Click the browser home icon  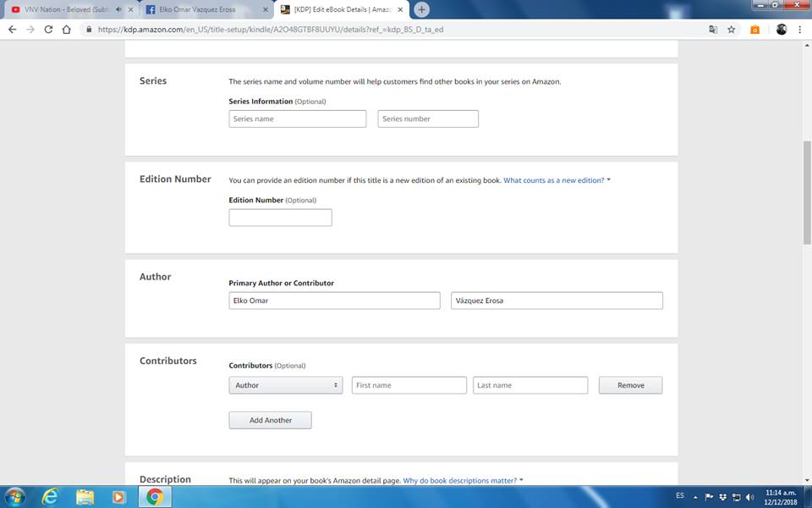[x=67, y=29]
